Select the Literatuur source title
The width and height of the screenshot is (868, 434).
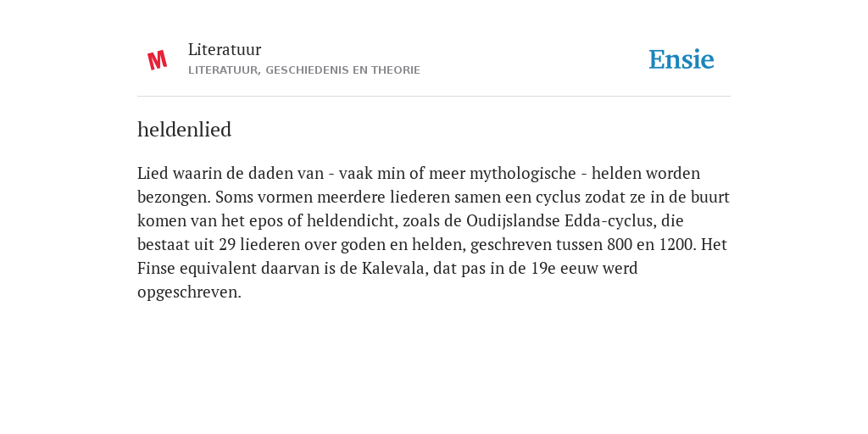coord(224,49)
